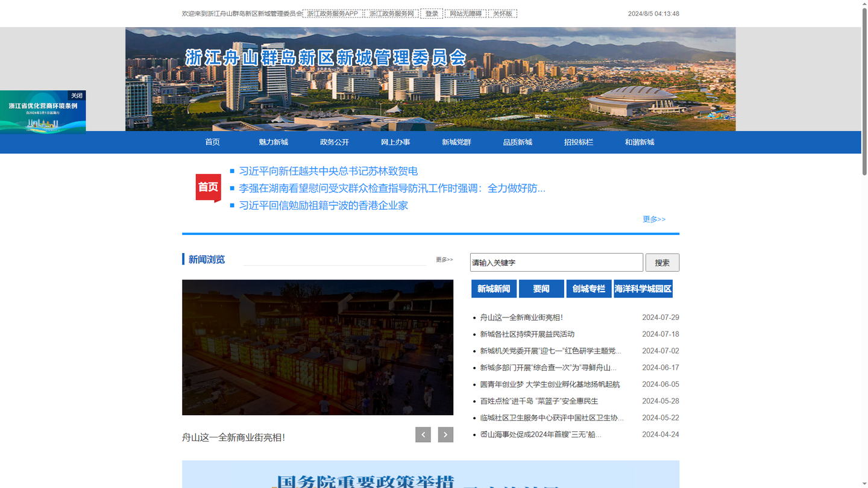Open news item 舟山这一全新商业街亮相!
The width and height of the screenshot is (868, 488).
pos(521,318)
